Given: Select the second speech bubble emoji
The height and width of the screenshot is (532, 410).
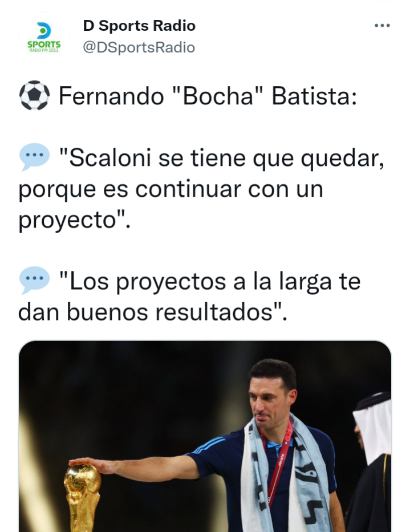Looking at the screenshot, I should pyautogui.click(x=34, y=280).
